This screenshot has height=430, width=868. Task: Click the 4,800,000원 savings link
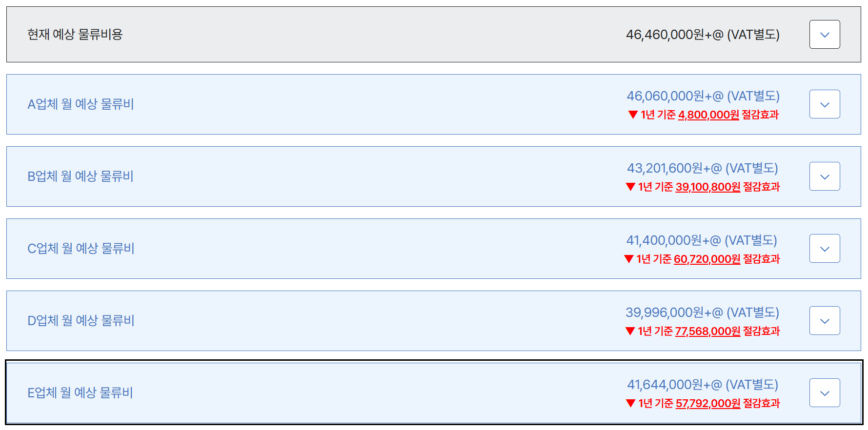click(708, 115)
